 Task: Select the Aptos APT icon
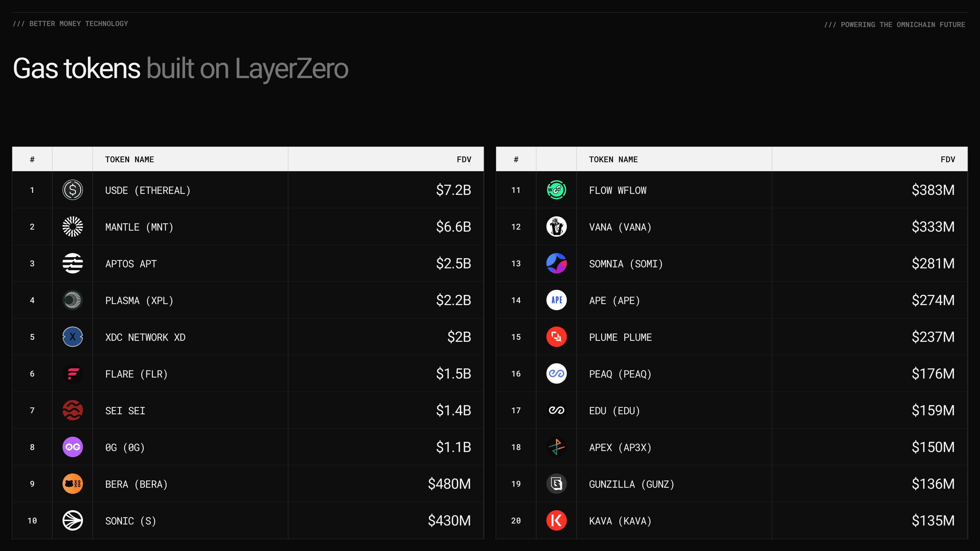pyautogui.click(x=72, y=263)
